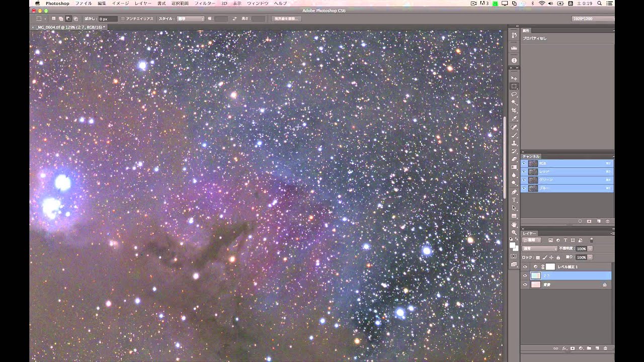Viewport: 644px width, 362px height.
Task: Click the 境界線を調整 button
Action: click(286, 19)
